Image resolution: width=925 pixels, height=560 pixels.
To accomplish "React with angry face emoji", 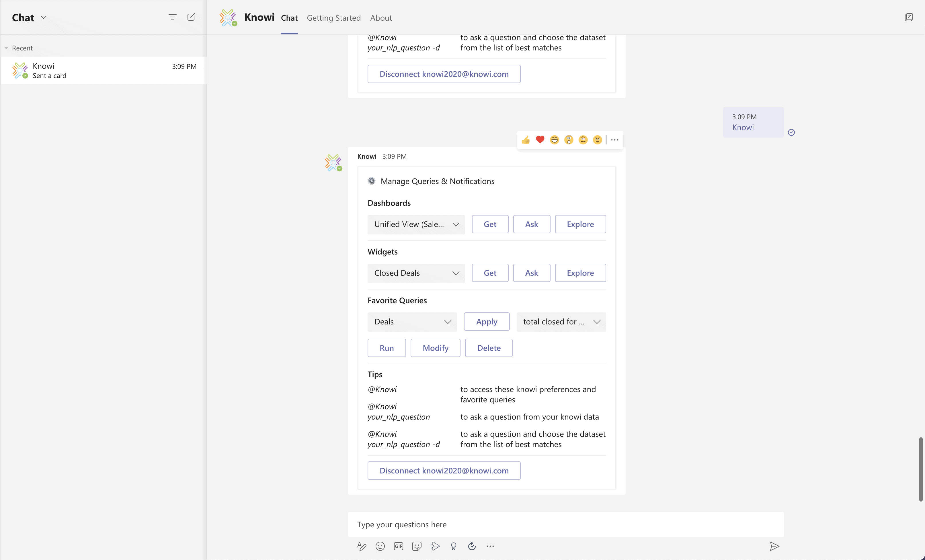I will [597, 140].
